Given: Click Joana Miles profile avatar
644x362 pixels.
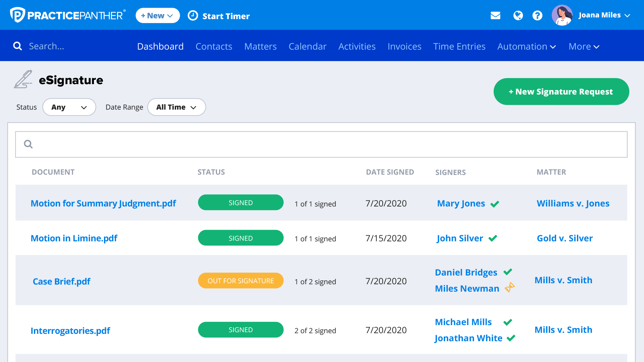Looking at the screenshot, I should [562, 15].
